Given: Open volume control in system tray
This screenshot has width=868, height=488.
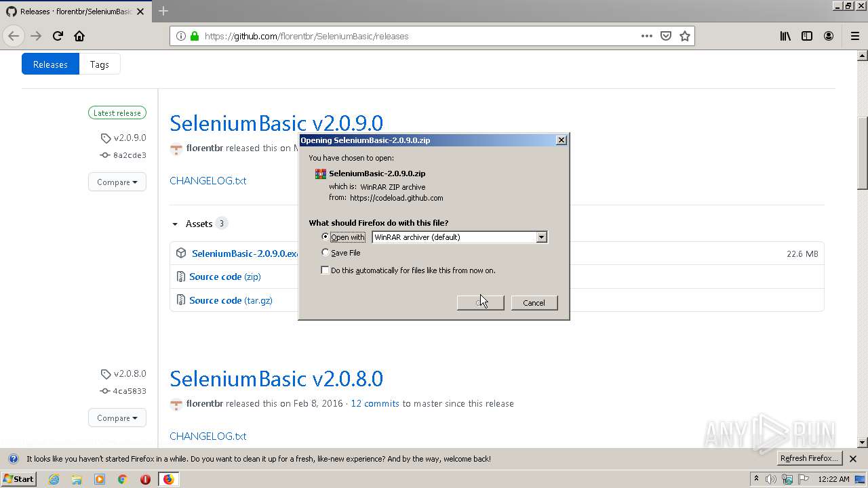Looking at the screenshot, I should (x=771, y=479).
